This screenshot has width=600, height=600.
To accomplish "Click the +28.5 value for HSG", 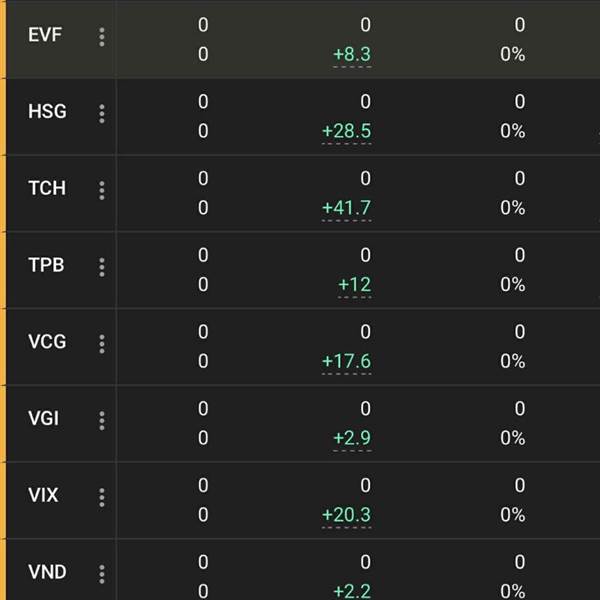I will pyautogui.click(x=347, y=131).
